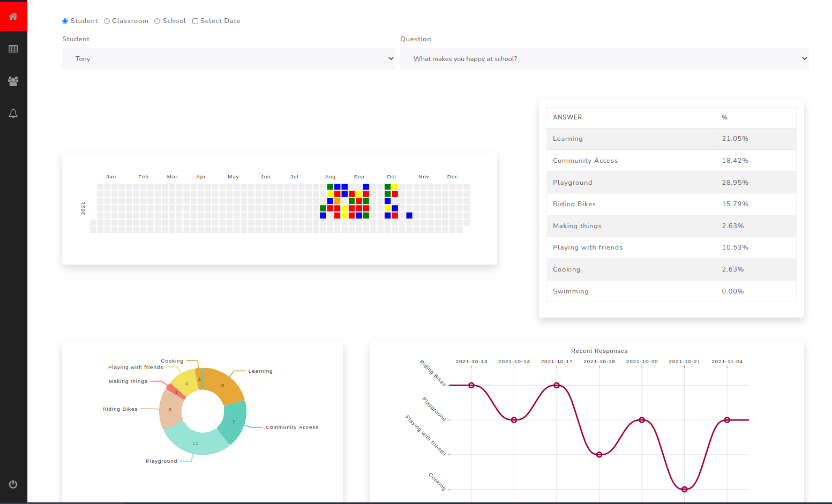Select the School radio button

157,21
